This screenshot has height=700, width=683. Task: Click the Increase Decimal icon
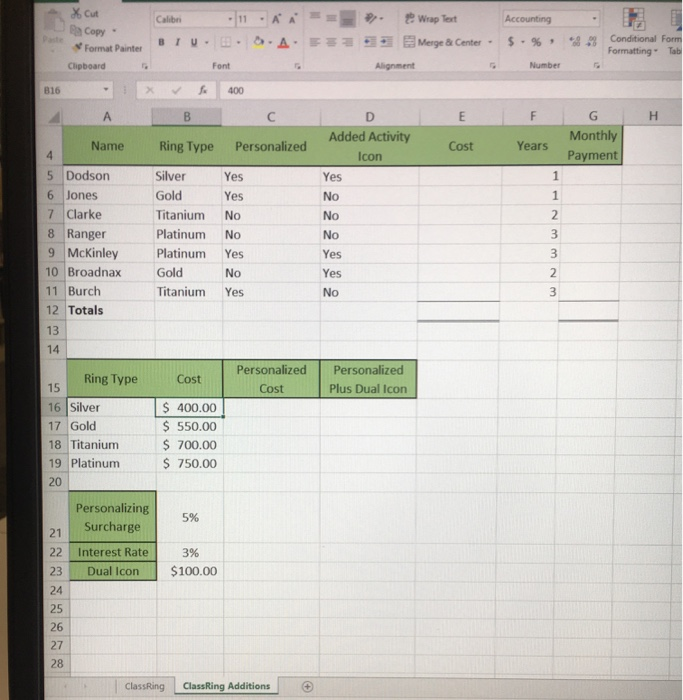pos(575,42)
